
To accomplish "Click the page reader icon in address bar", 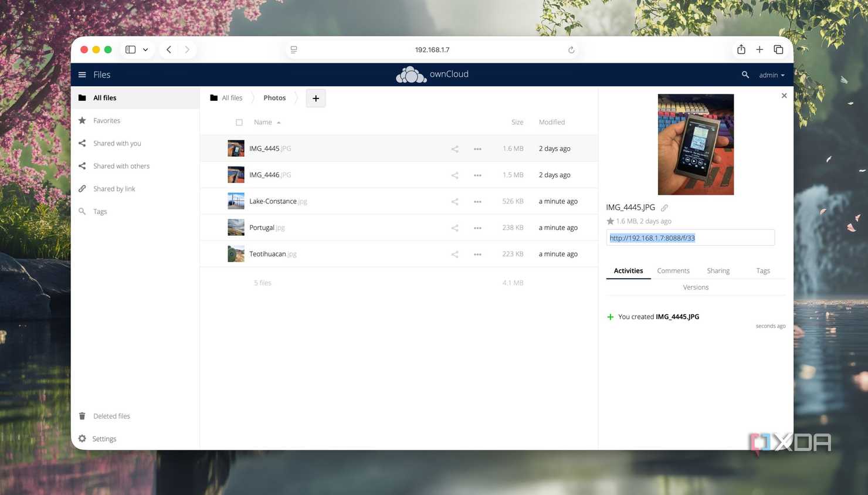I will tap(294, 50).
